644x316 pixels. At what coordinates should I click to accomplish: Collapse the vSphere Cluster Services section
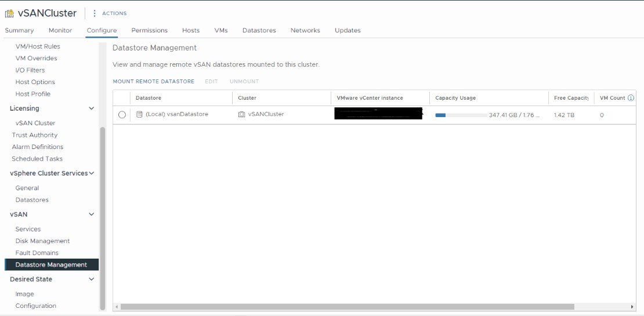pyautogui.click(x=91, y=173)
